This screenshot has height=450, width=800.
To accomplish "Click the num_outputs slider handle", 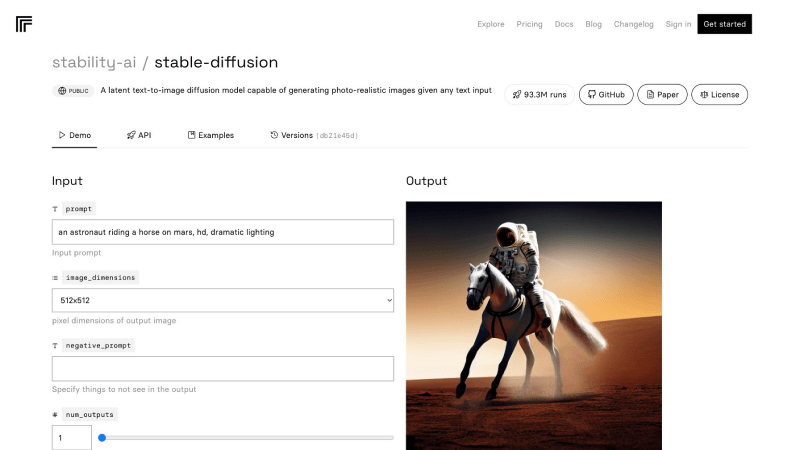I will tap(102, 437).
